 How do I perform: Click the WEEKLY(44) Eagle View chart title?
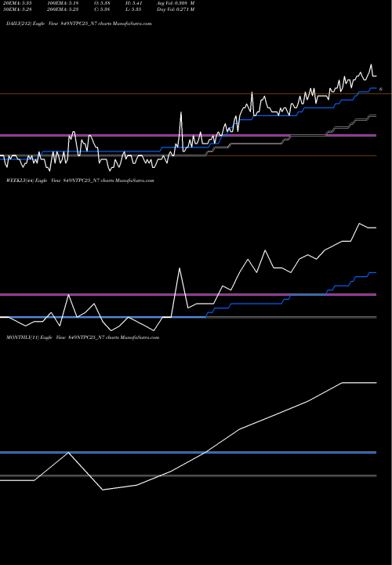(80, 180)
